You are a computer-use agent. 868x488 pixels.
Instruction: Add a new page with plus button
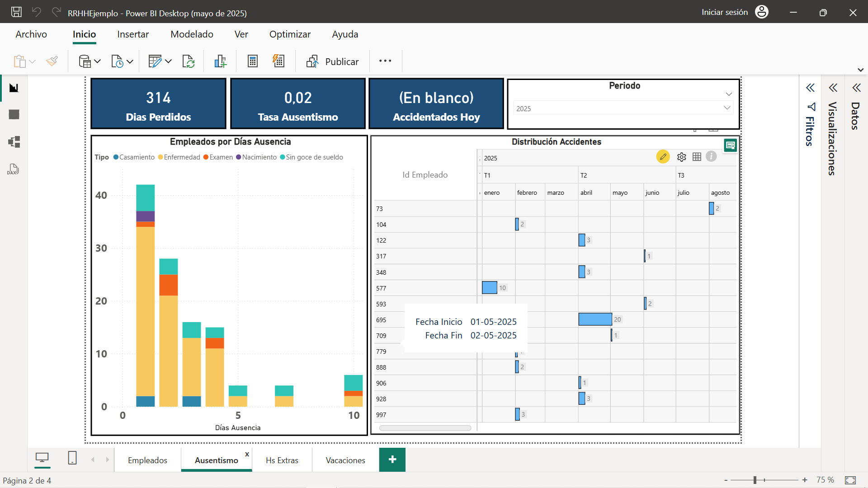392,460
